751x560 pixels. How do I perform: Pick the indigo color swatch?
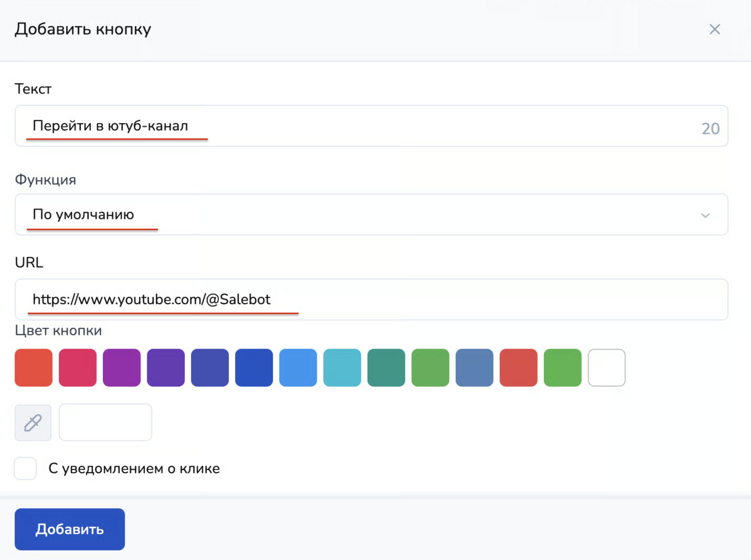[210, 368]
